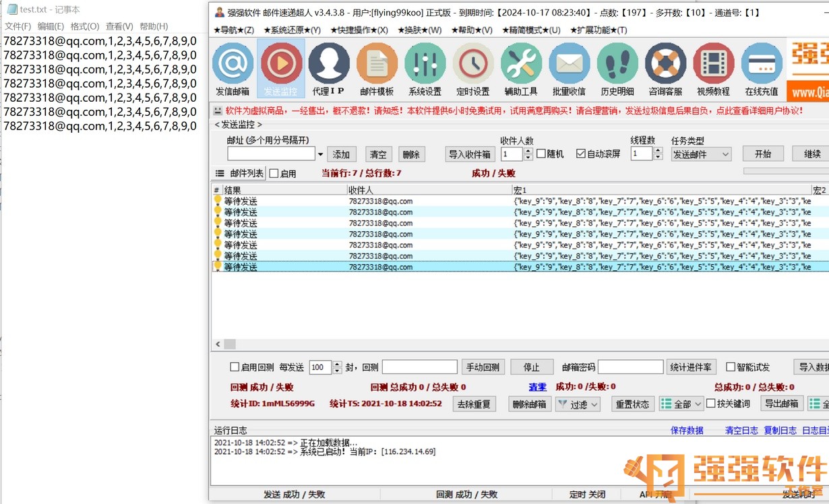
Task: Click the 停止 stop button
Action: click(532, 367)
